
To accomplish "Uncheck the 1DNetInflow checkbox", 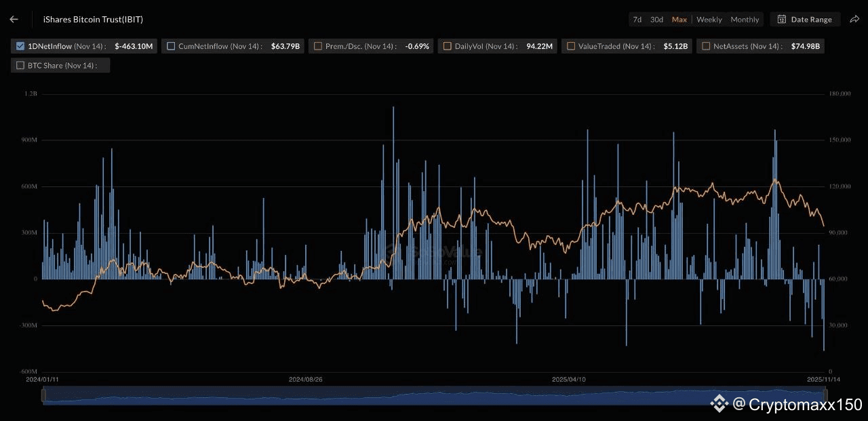I will click(x=20, y=47).
